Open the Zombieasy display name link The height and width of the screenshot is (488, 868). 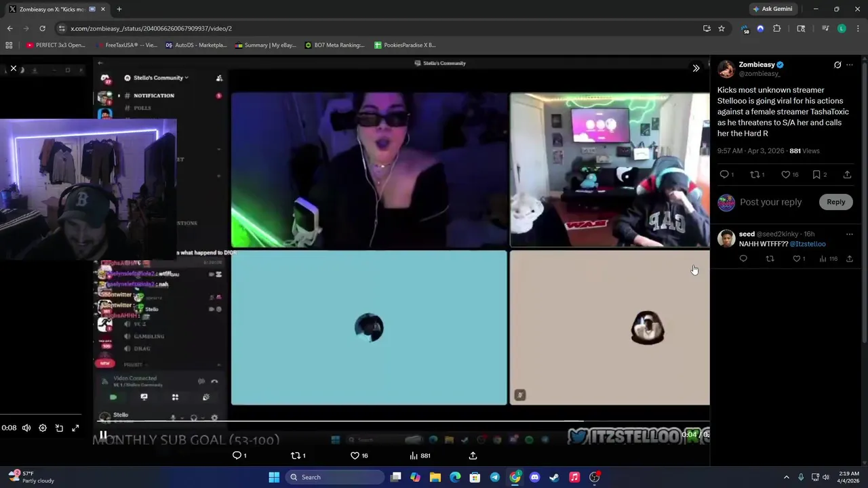tap(757, 64)
